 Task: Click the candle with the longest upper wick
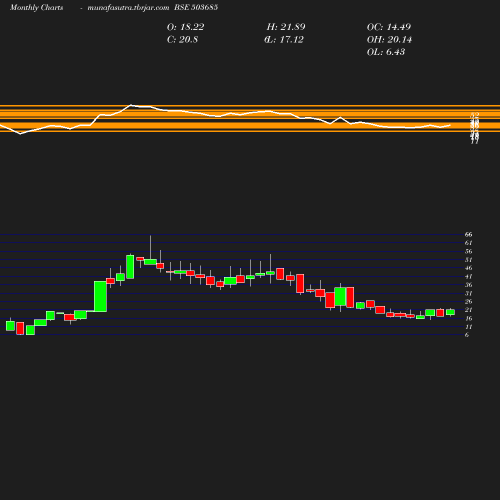click(x=150, y=262)
